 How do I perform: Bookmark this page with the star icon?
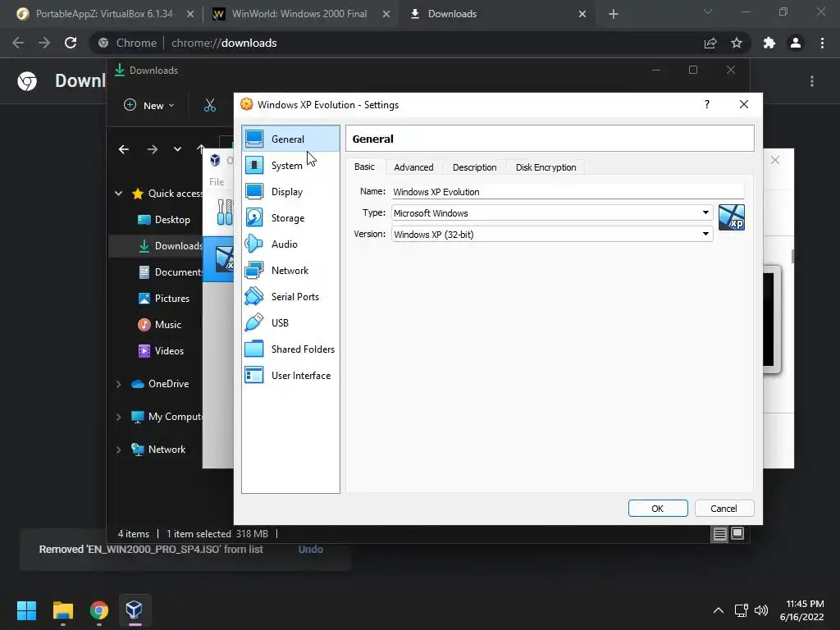pos(737,43)
